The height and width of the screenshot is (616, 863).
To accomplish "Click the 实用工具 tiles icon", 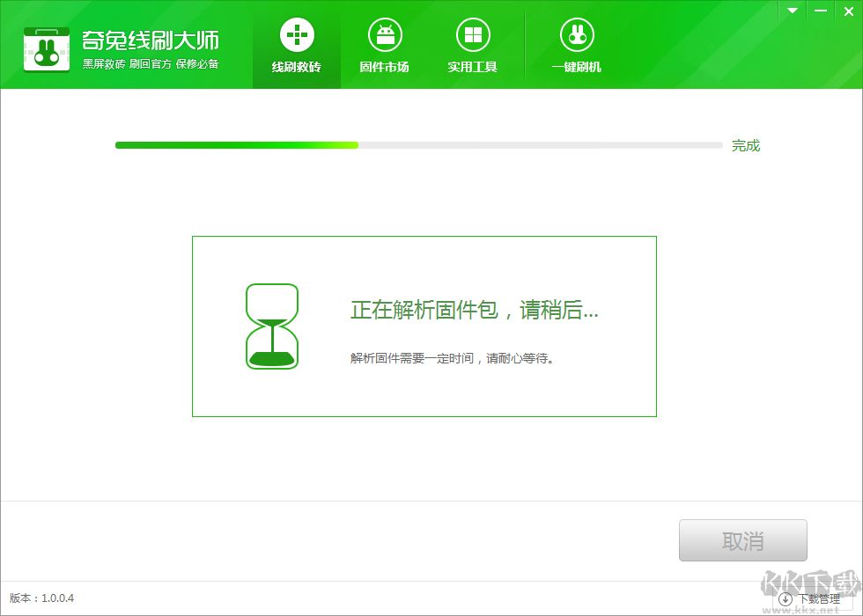I will pos(474,33).
